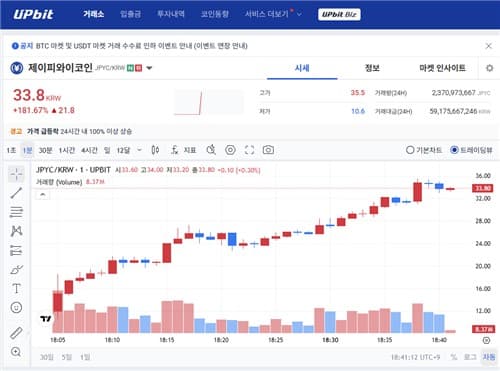Select the ruler measure tool
This screenshot has height=371, width=500.
[x=16, y=333]
